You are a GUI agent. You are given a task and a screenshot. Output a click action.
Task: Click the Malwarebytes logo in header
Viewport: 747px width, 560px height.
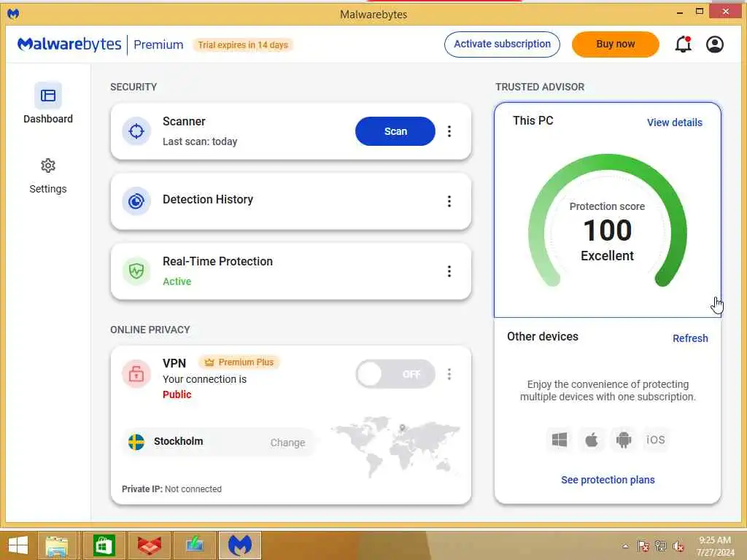[x=69, y=44]
